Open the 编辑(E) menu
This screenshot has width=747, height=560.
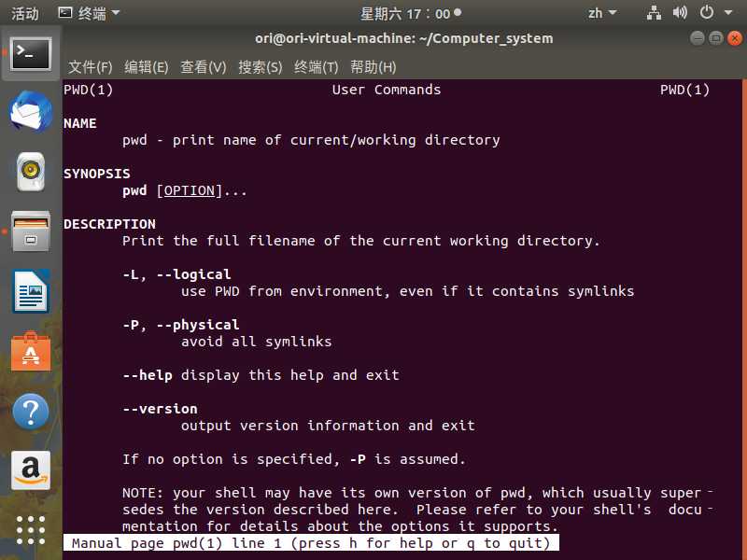click(147, 67)
